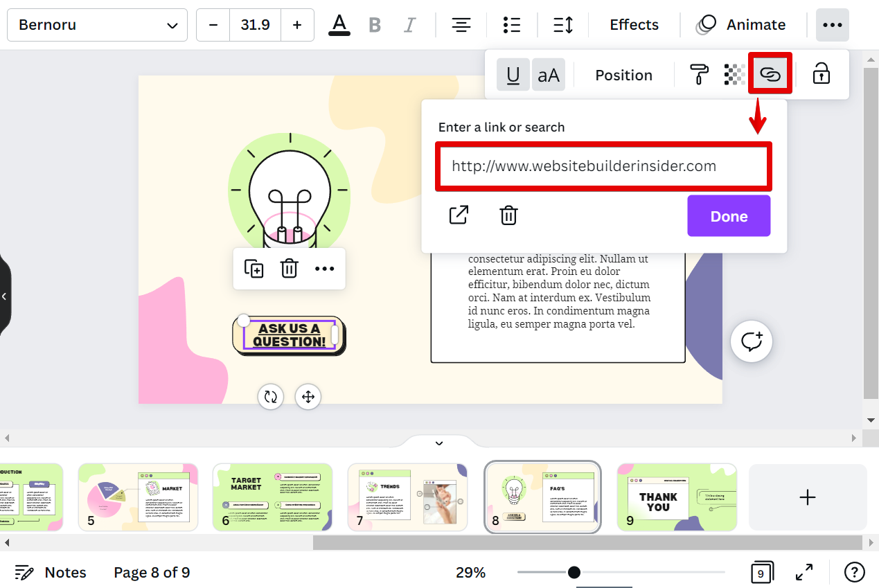Open the transparency settings

[x=735, y=74]
